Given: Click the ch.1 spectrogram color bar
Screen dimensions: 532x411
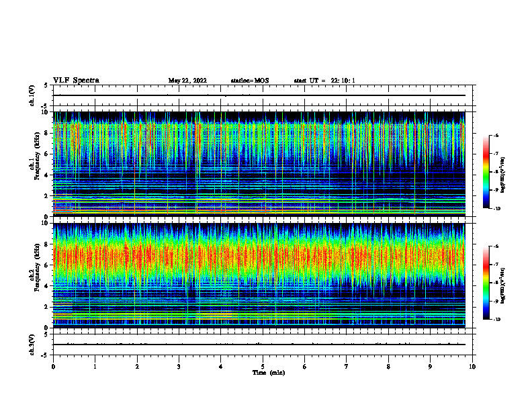Looking at the screenshot, I should click(x=486, y=172).
